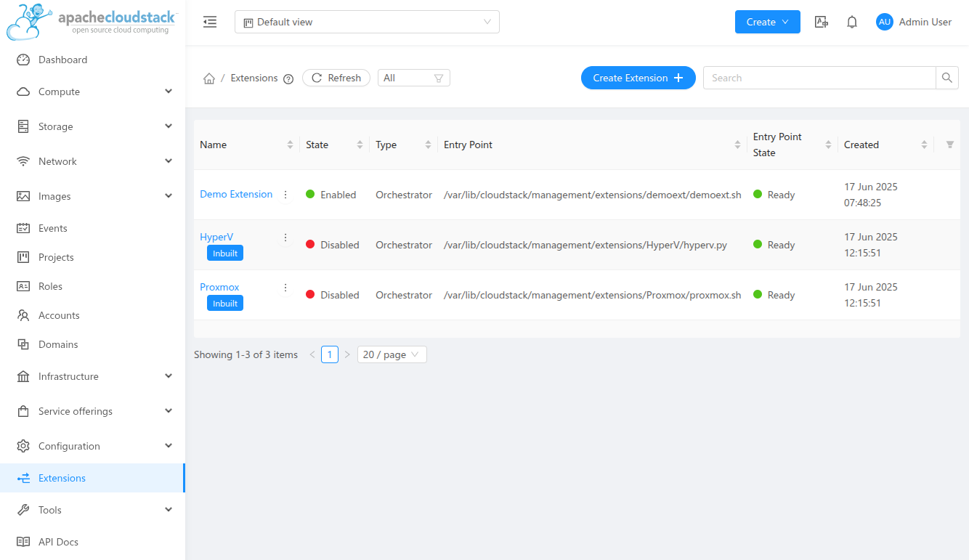Focus the Search input field
This screenshot has height=560, width=969.
(x=819, y=78)
